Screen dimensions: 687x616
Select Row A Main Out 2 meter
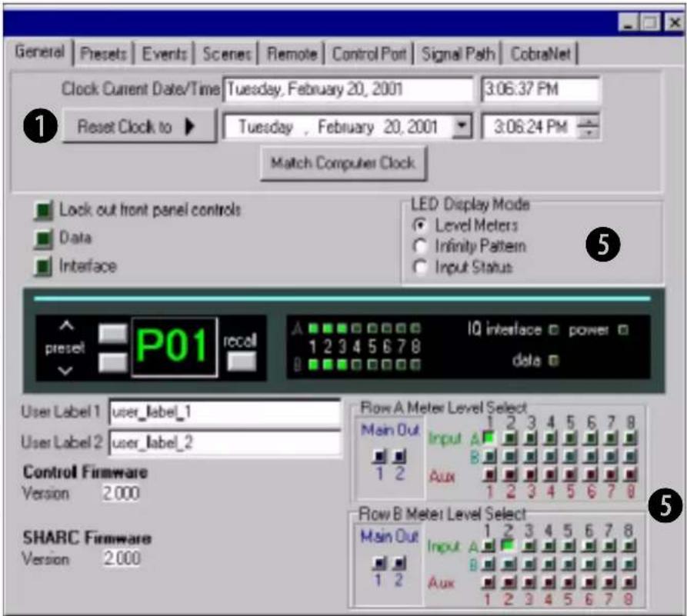coord(399,457)
